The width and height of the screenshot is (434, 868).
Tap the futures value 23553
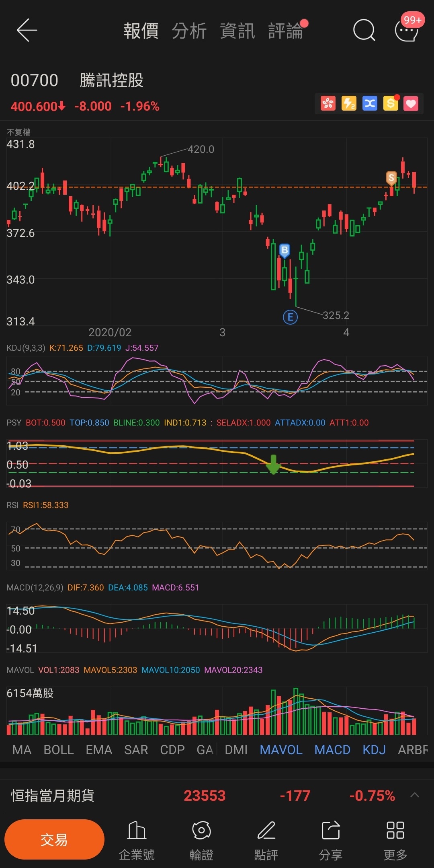(x=205, y=796)
